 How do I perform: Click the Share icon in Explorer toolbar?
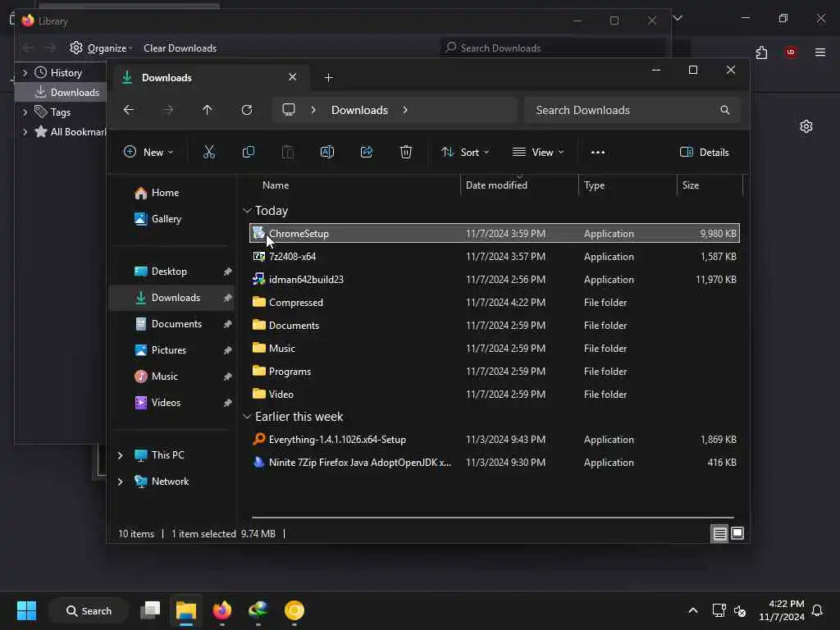[367, 152]
